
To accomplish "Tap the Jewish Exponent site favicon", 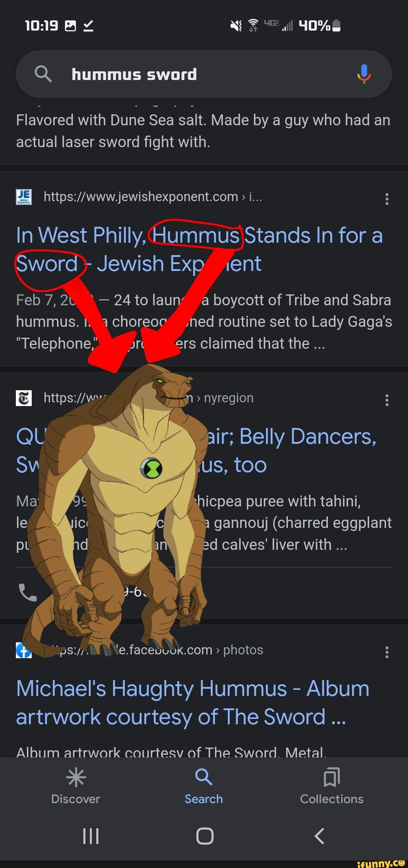I will point(24,197).
